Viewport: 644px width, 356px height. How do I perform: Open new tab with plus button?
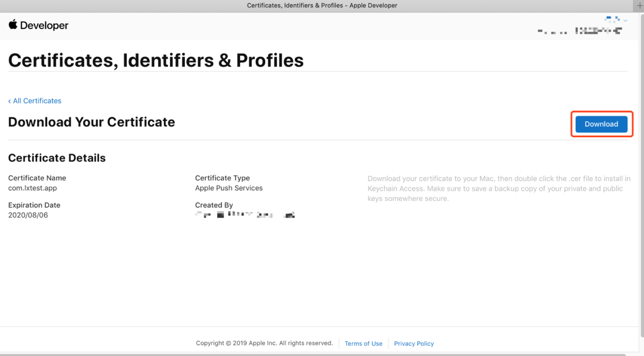click(x=639, y=5)
